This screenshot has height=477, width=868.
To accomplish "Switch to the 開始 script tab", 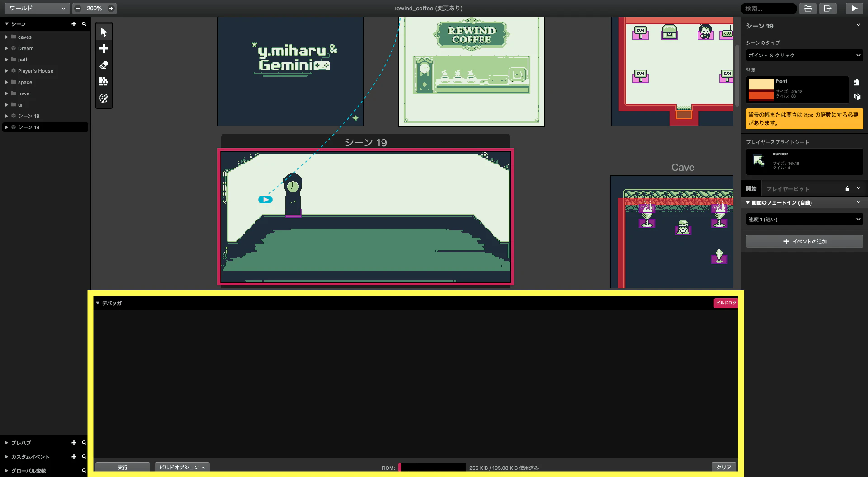I will pyautogui.click(x=751, y=188).
